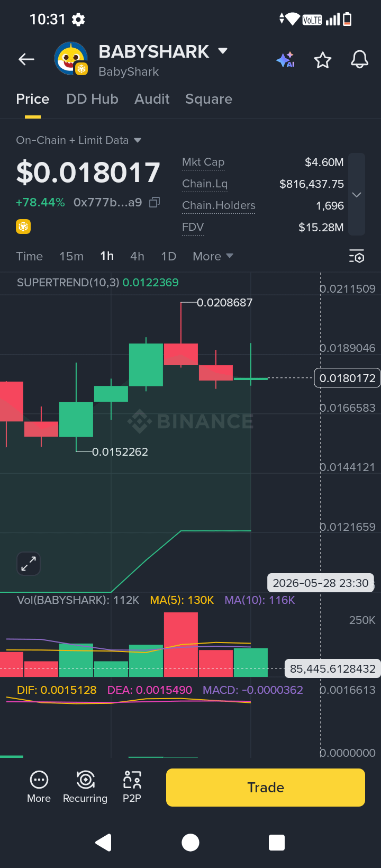Select the 15m interval
The height and width of the screenshot is (868, 381).
click(x=71, y=256)
